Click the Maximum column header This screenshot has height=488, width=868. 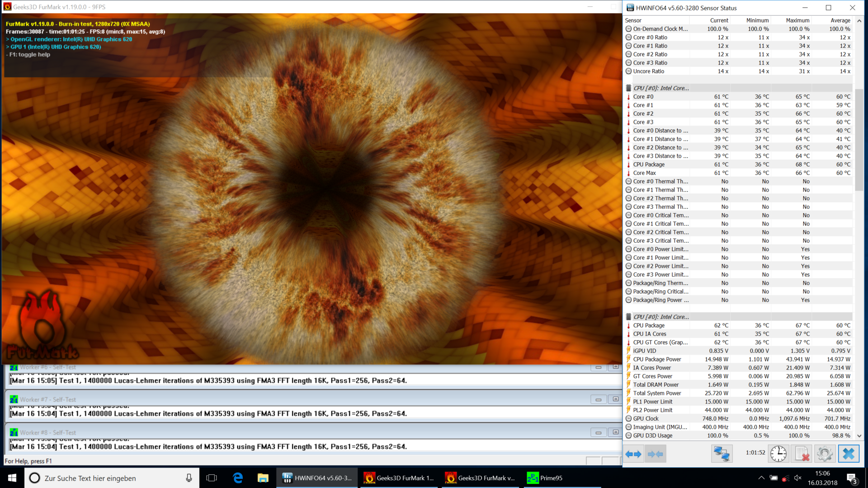point(797,20)
